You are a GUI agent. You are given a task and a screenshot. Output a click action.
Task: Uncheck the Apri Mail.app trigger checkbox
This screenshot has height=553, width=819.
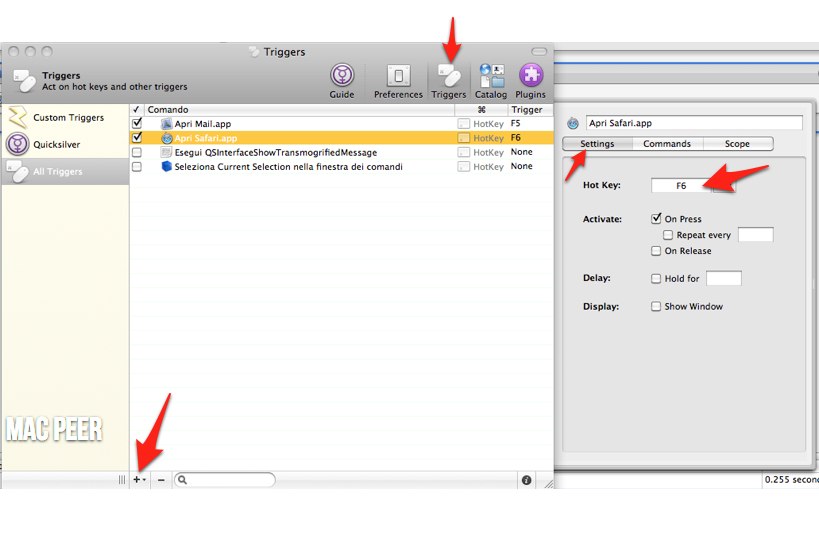tap(137, 123)
